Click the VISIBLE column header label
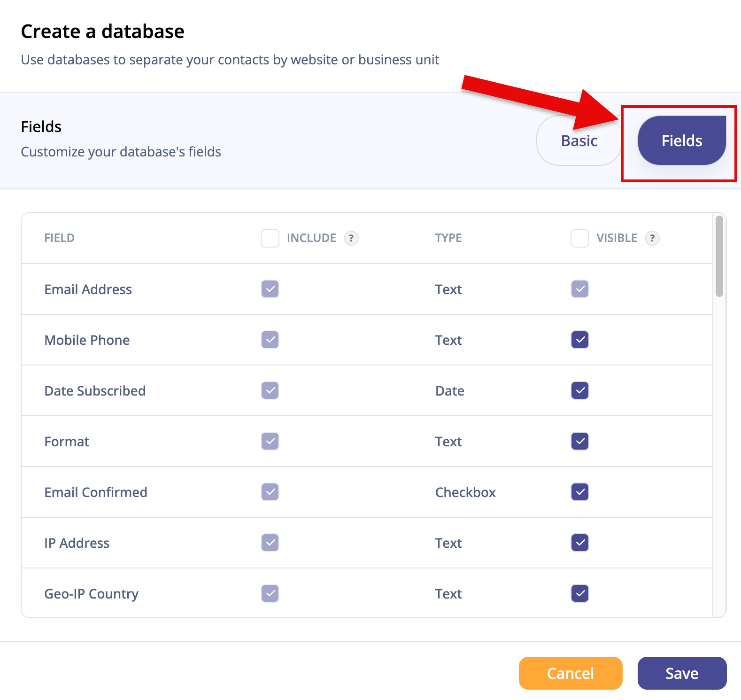This screenshot has height=700, width=741. 617,238
